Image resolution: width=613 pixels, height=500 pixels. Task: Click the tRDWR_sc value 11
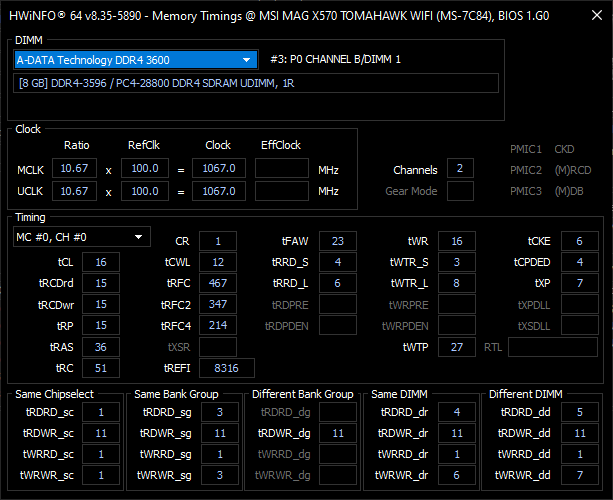click(x=101, y=433)
